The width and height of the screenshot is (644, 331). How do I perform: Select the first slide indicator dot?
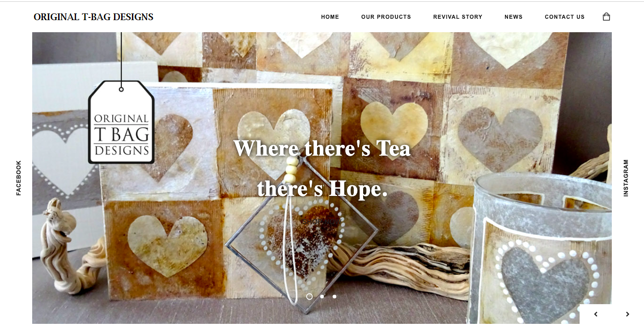[309, 297]
